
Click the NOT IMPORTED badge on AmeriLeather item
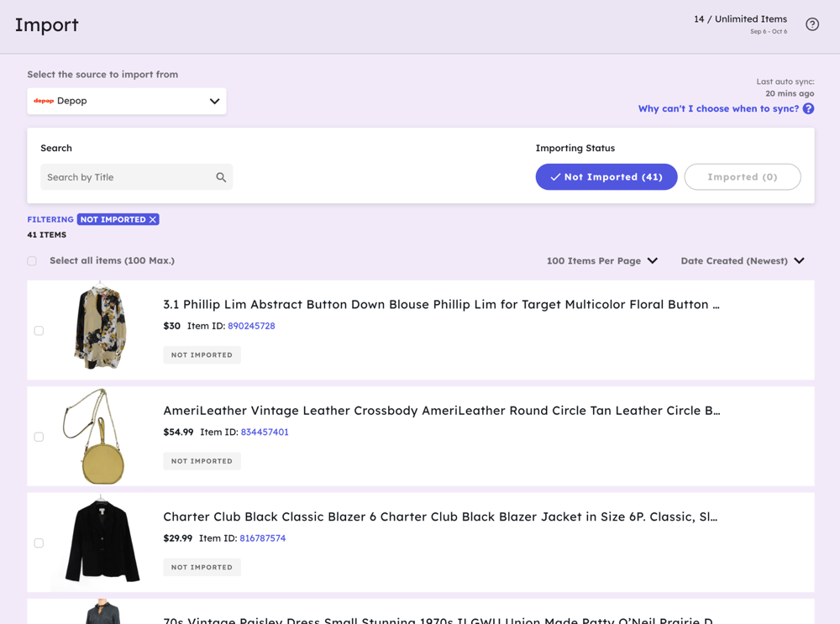[x=202, y=461]
